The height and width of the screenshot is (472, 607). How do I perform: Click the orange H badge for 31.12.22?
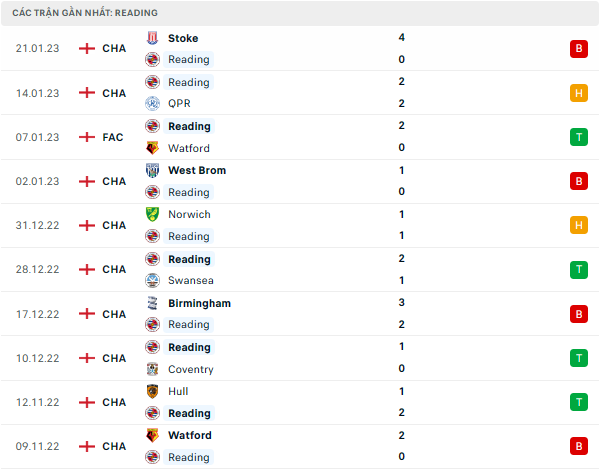pos(578,225)
